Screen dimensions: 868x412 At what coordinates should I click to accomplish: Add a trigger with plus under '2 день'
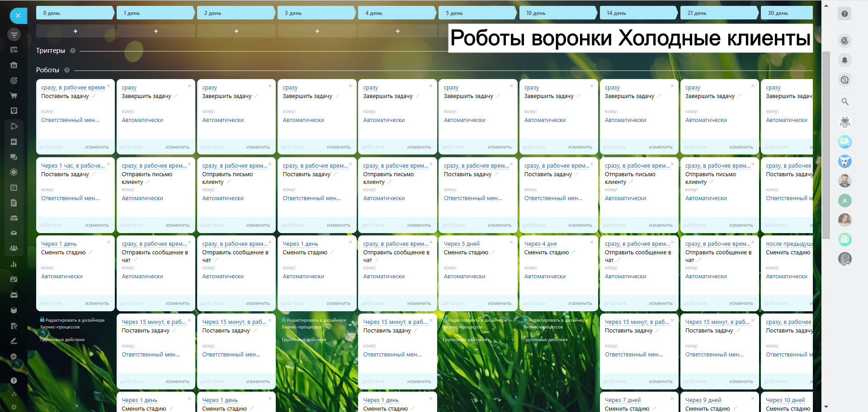click(x=236, y=31)
